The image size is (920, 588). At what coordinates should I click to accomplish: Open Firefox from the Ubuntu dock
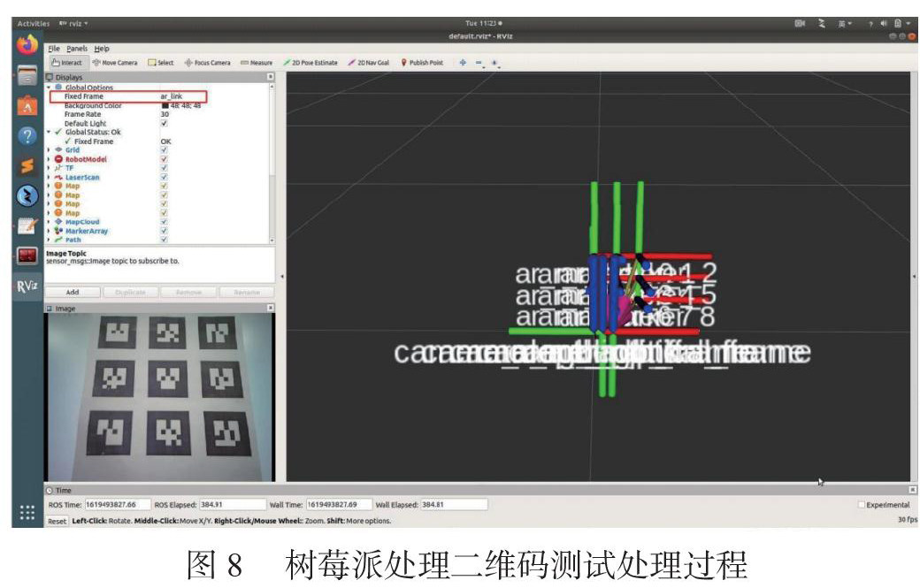(27, 43)
